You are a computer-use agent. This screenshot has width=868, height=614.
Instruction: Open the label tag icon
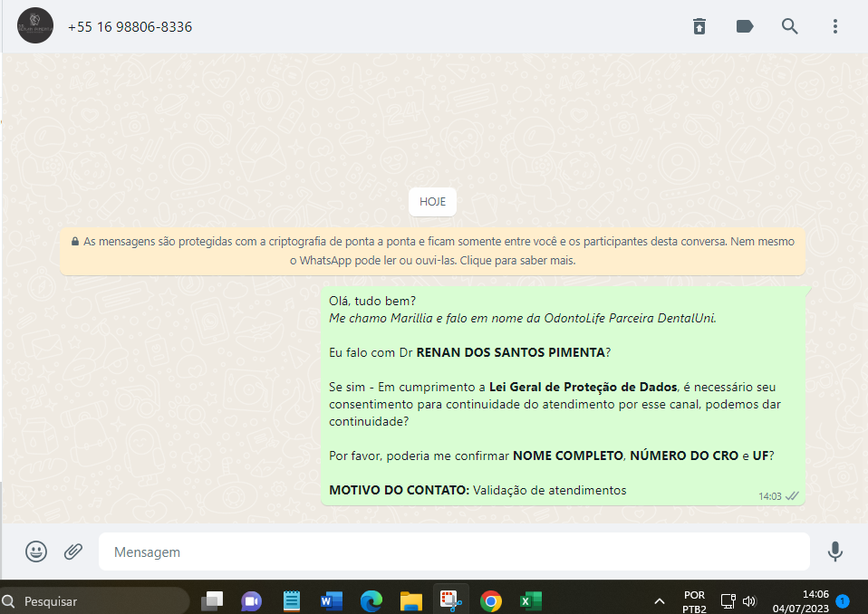[x=745, y=26]
